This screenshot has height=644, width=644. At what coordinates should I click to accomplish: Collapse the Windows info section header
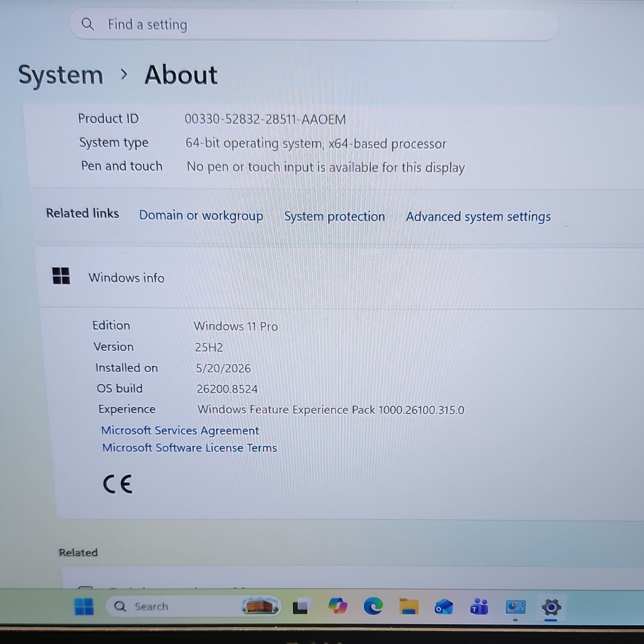click(x=342, y=278)
